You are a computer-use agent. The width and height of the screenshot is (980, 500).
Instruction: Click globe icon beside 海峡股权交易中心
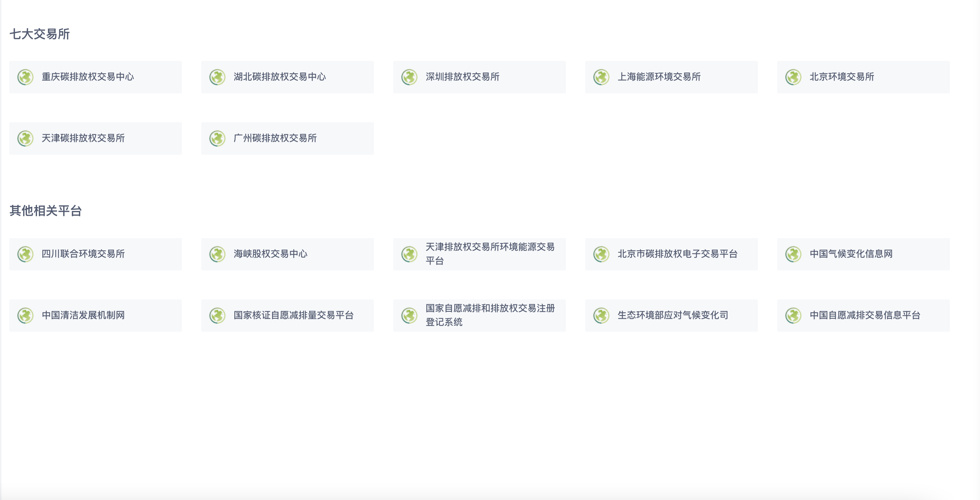click(x=217, y=254)
